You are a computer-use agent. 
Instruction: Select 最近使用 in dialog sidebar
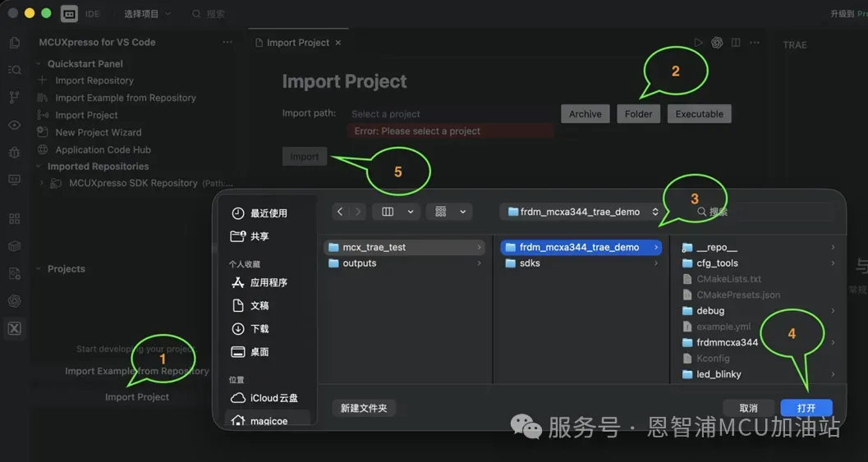click(x=269, y=213)
